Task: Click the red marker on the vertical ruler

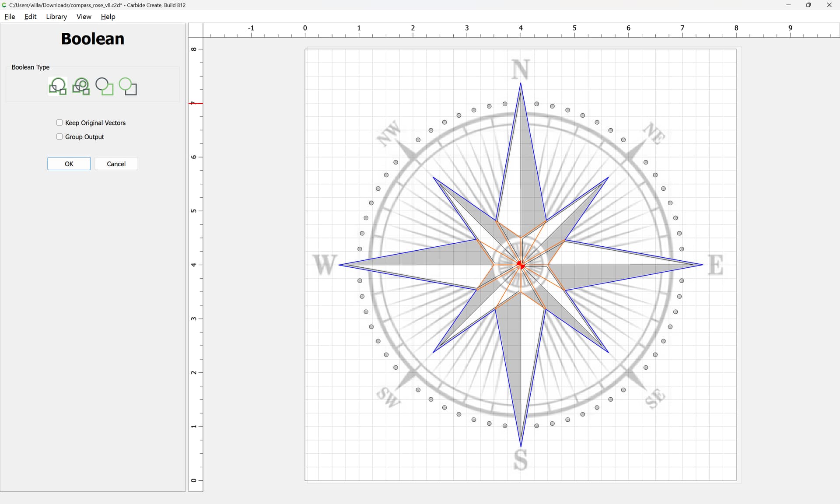Action: 196,103
